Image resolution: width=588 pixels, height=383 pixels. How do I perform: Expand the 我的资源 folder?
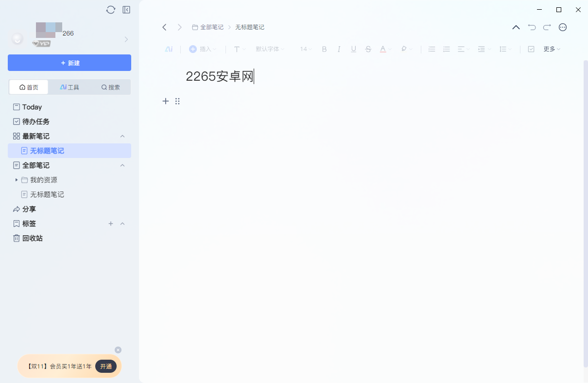[17, 180]
